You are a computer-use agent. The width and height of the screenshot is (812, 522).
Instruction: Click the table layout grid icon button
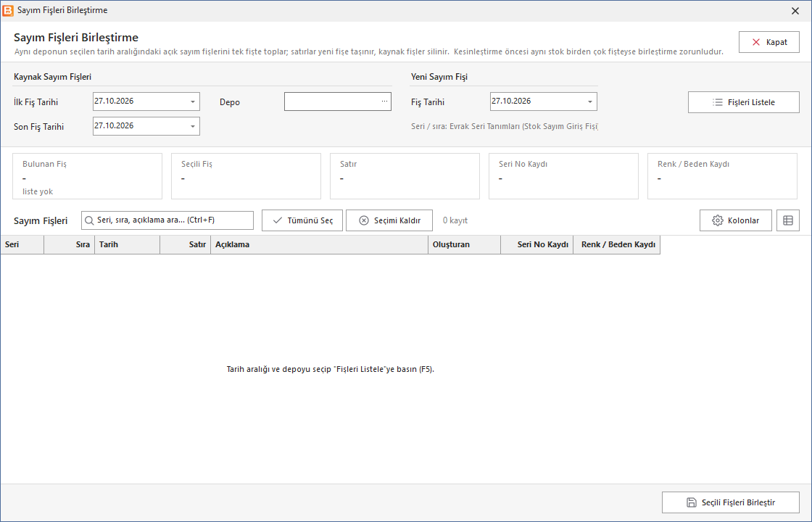pyautogui.click(x=787, y=220)
